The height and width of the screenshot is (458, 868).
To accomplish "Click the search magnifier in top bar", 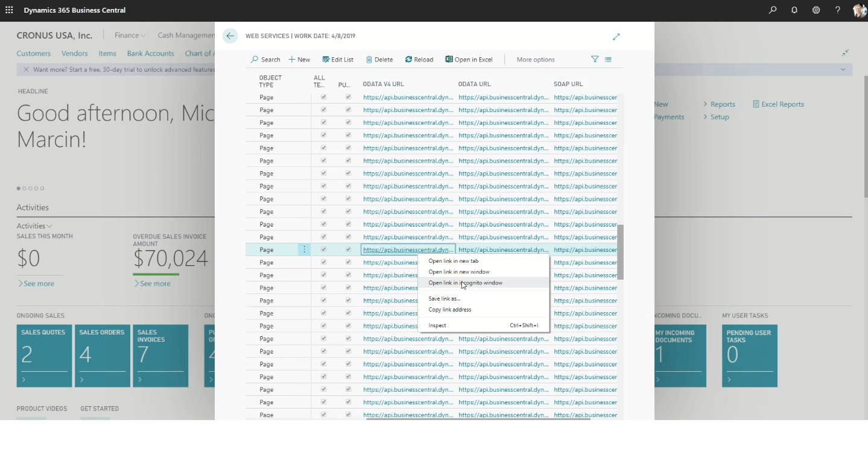I will coord(773,10).
